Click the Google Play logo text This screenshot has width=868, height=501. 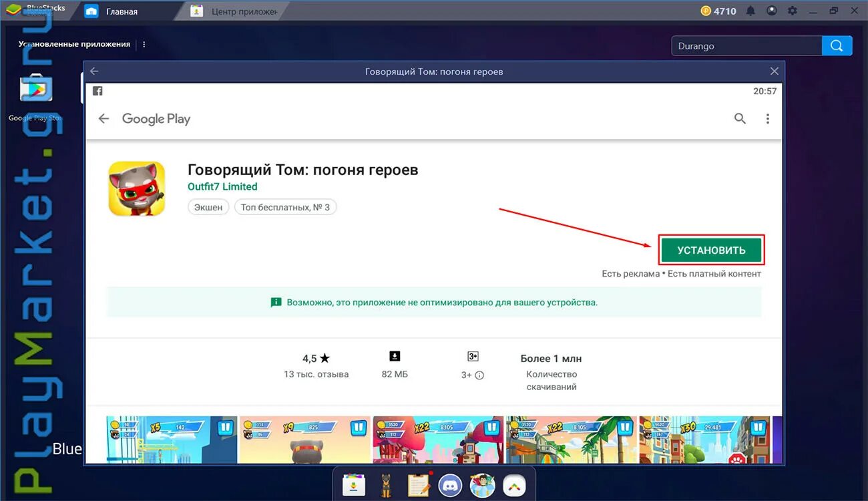click(x=156, y=119)
